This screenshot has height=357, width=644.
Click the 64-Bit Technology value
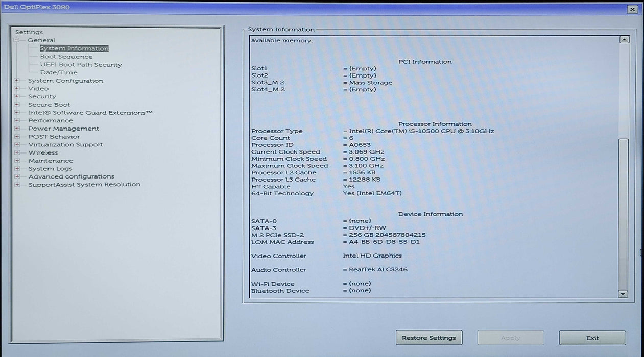(372, 193)
